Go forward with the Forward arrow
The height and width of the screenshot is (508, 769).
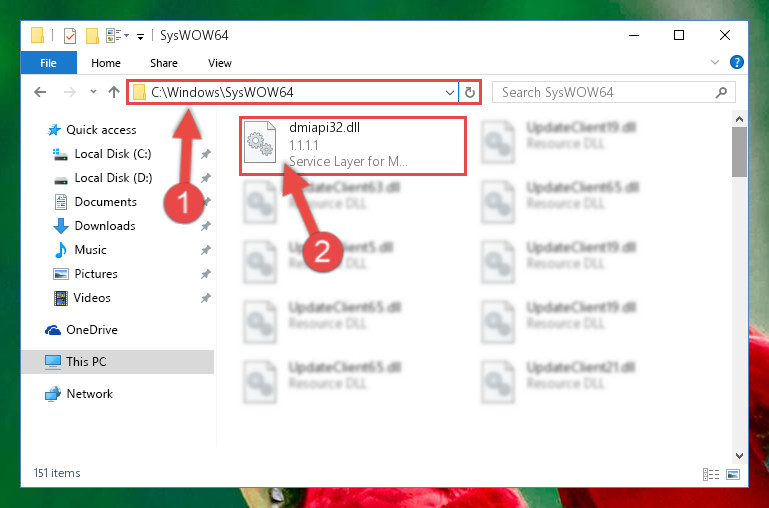[x=70, y=92]
